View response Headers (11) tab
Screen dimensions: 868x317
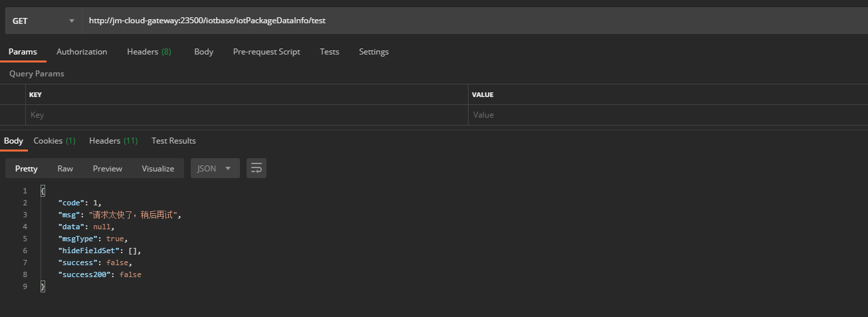pos(113,141)
